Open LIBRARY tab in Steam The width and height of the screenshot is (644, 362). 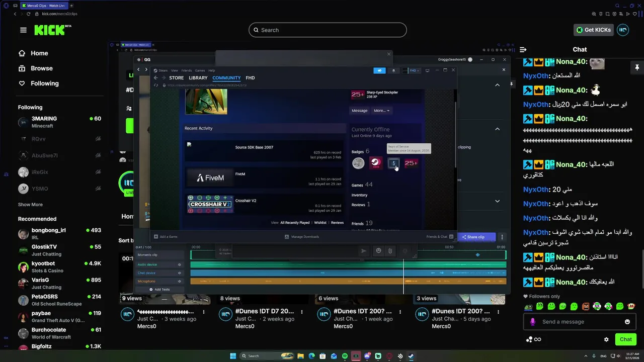[198, 78]
